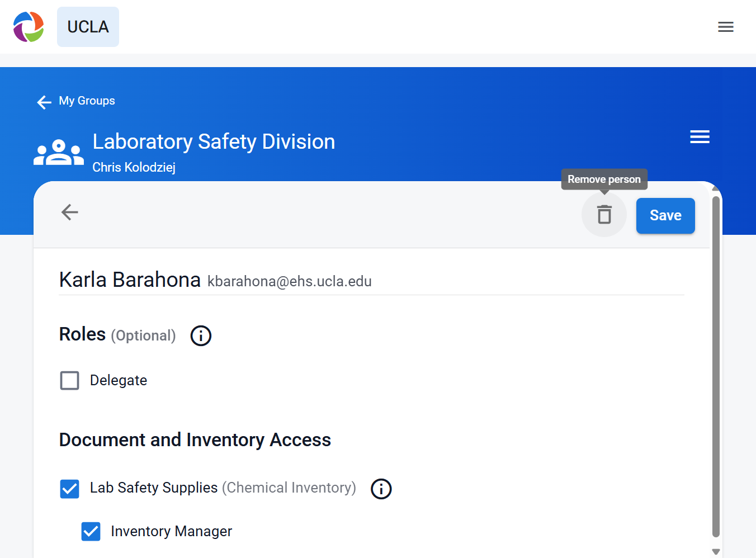Click the name Karla Barahona
756x558 pixels.
(130, 280)
